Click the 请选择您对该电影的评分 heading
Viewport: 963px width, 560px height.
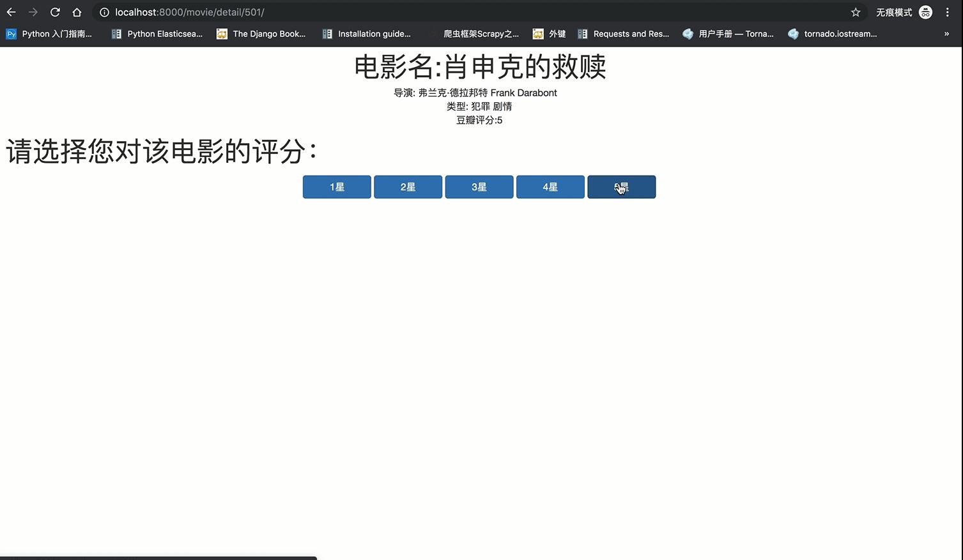coord(162,151)
